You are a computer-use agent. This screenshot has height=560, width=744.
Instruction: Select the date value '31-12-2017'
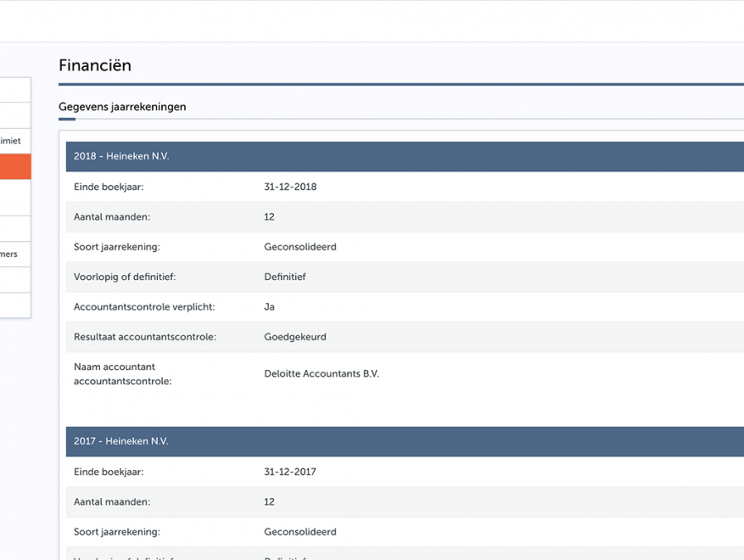[290, 472]
